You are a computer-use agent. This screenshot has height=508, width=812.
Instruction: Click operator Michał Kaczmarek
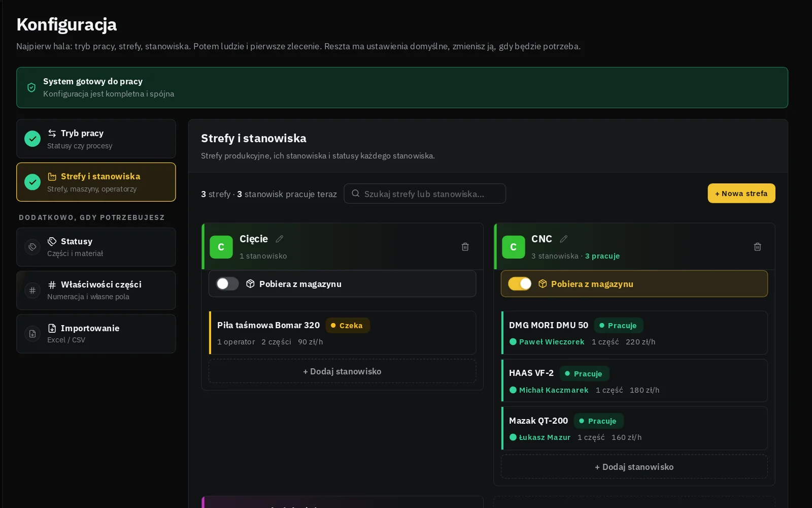pyautogui.click(x=549, y=390)
